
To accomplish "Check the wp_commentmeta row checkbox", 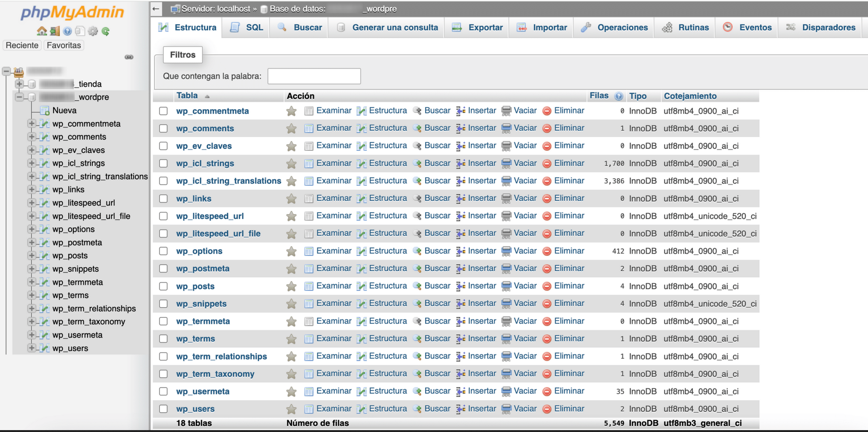I will point(164,111).
